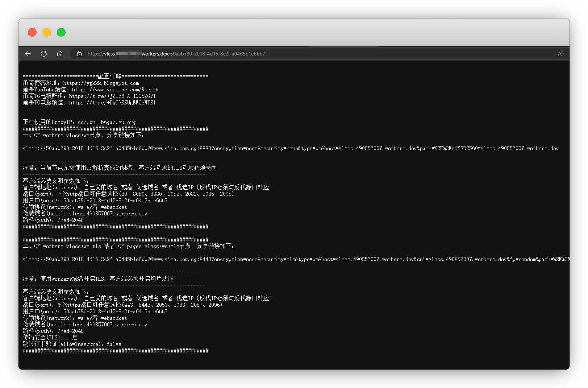The height and width of the screenshot is (388, 588).
Task: Click the section two CF-workers-vless+ws+tls heading
Action: [129, 246]
